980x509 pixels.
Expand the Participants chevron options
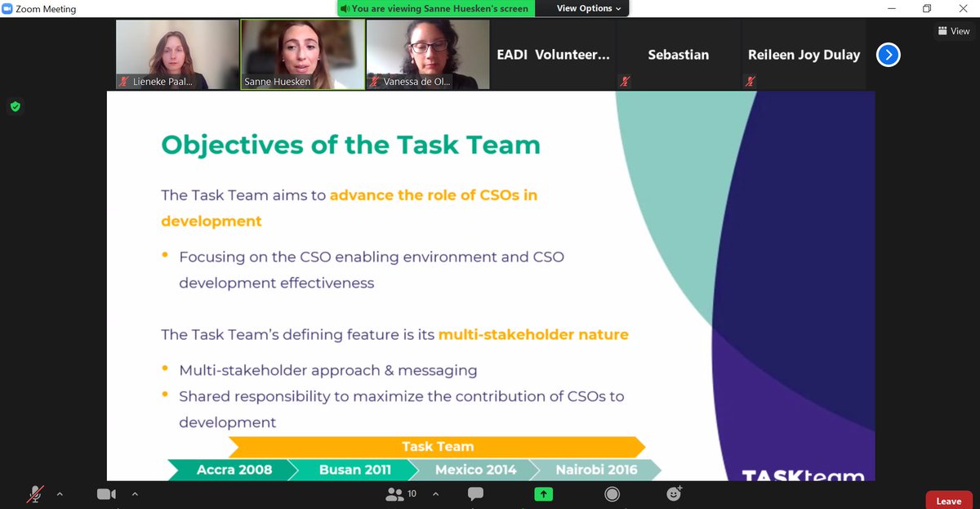pyautogui.click(x=435, y=493)
